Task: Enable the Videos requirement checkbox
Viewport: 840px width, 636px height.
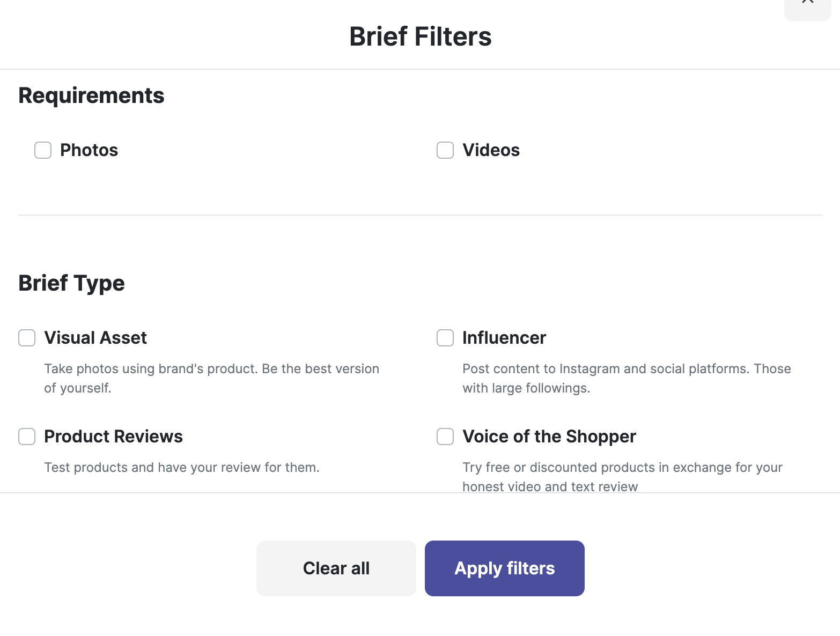Action: tap(445, 150)
